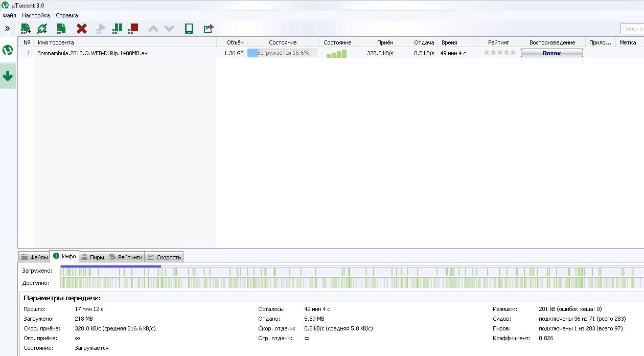This screenshot has width=644, height=356.
Task: Pause the torrent using the toolbar
Action: pyautogui.click(x=117, y=29)
